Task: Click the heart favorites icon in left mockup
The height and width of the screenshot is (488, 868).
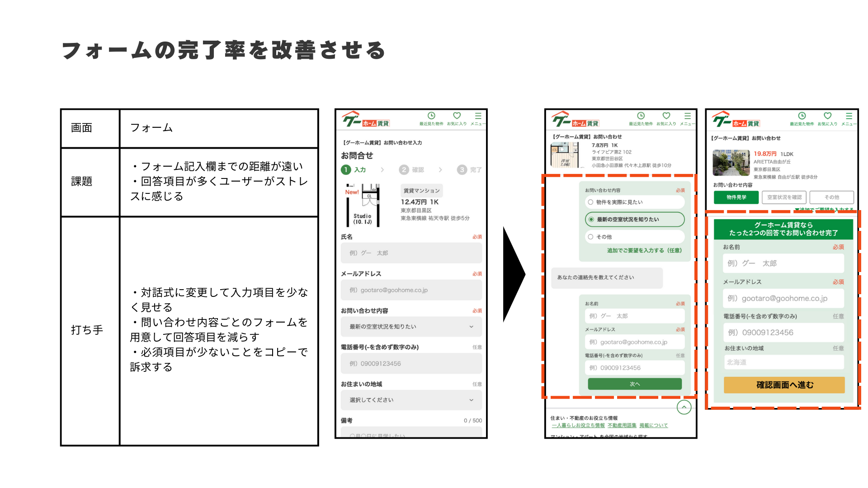Action: [x=457, y=116]
